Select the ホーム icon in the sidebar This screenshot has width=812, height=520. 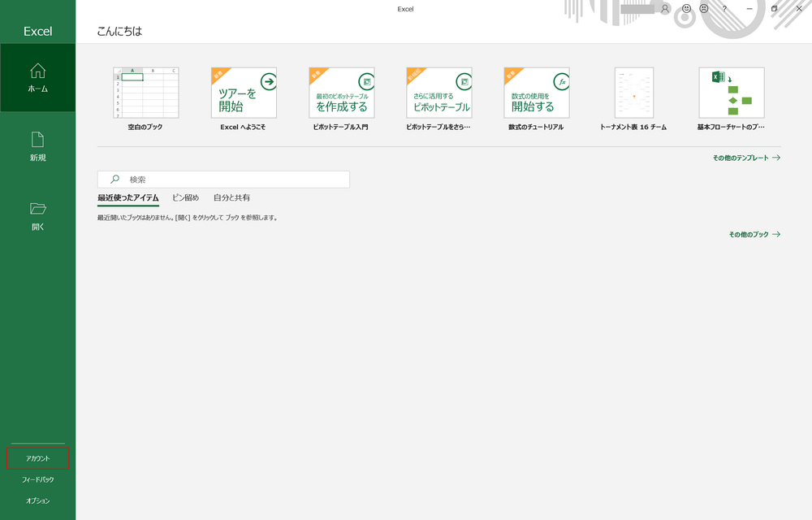(37, 77)
